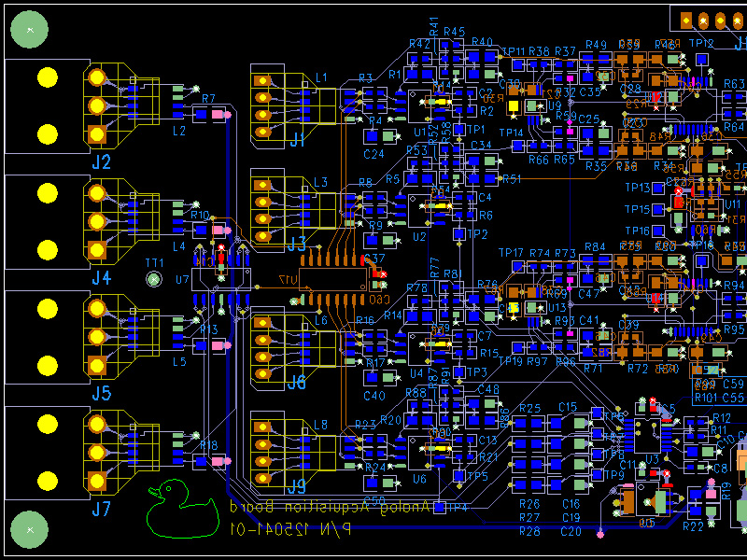The height and width of the screenshot is (560, 747).
Task: Click the U3 IC footprint
Action: coord(647,435)
